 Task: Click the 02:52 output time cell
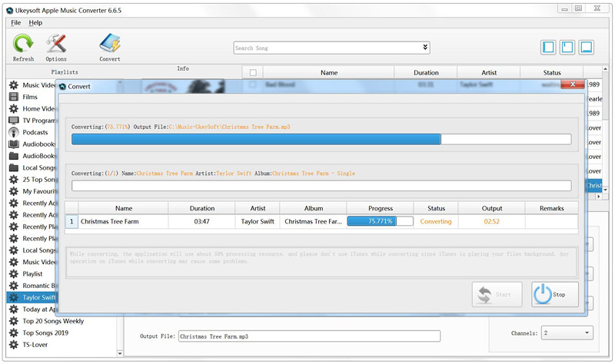(491, 221)
